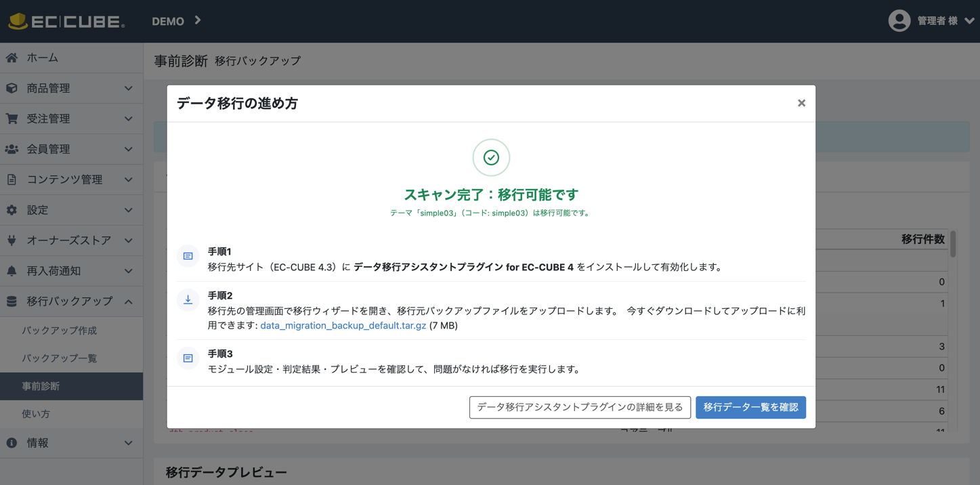
Task: Expand the コンテンツ管理 menu chevron
Action: 129,180
